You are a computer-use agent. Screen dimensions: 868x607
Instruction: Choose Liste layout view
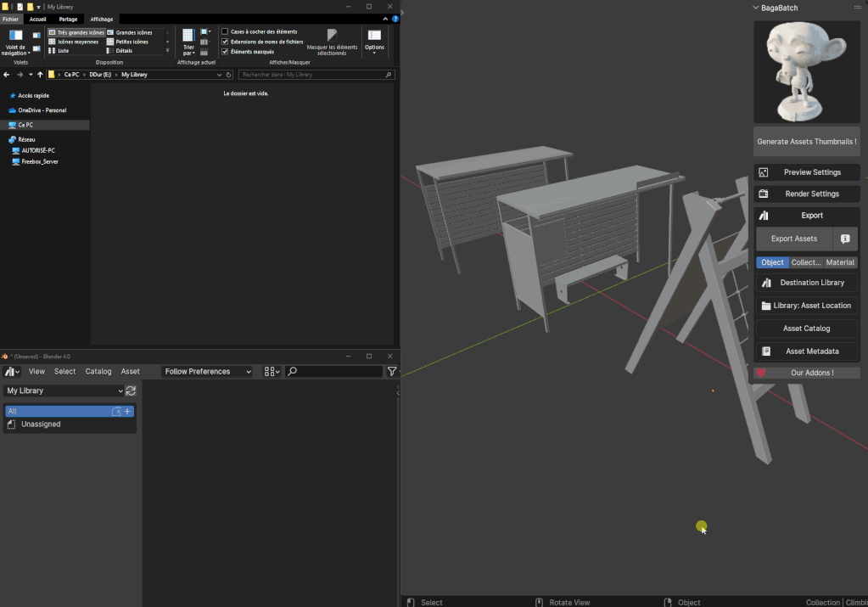coord(59,50)
